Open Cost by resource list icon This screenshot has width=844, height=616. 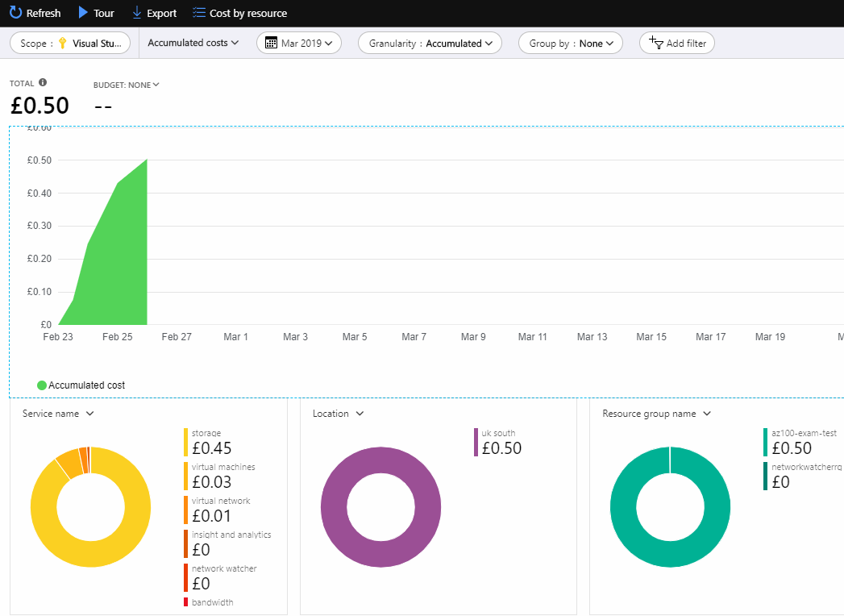pos(199,13)
